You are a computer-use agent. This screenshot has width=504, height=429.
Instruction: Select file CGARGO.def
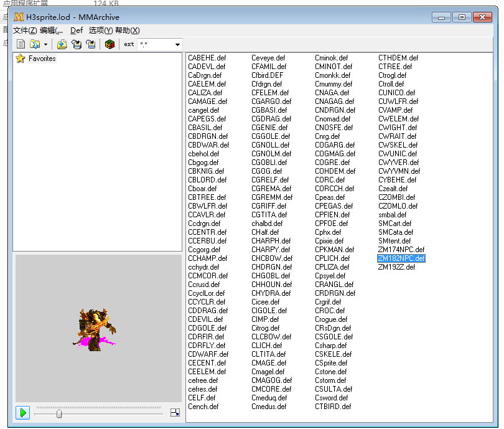(x=271, y=101)
